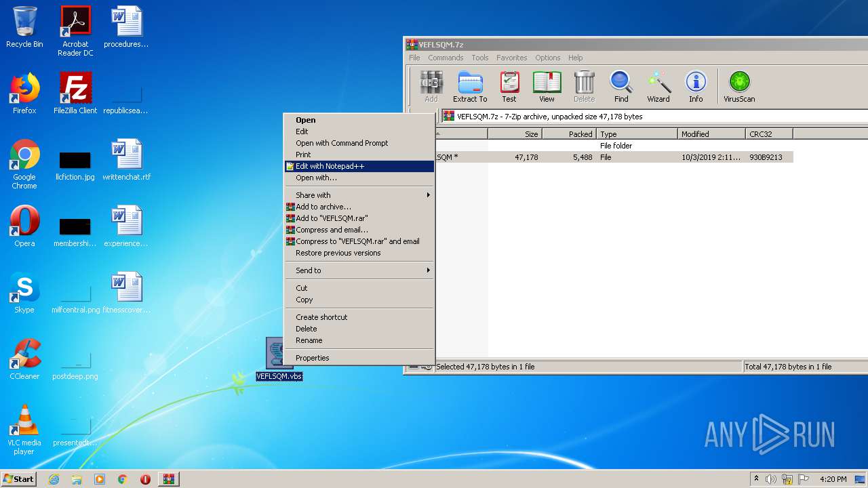Select the Google Chrome desktop shortcut
This screenshot has width=868, height=488.
click(24, 164)
